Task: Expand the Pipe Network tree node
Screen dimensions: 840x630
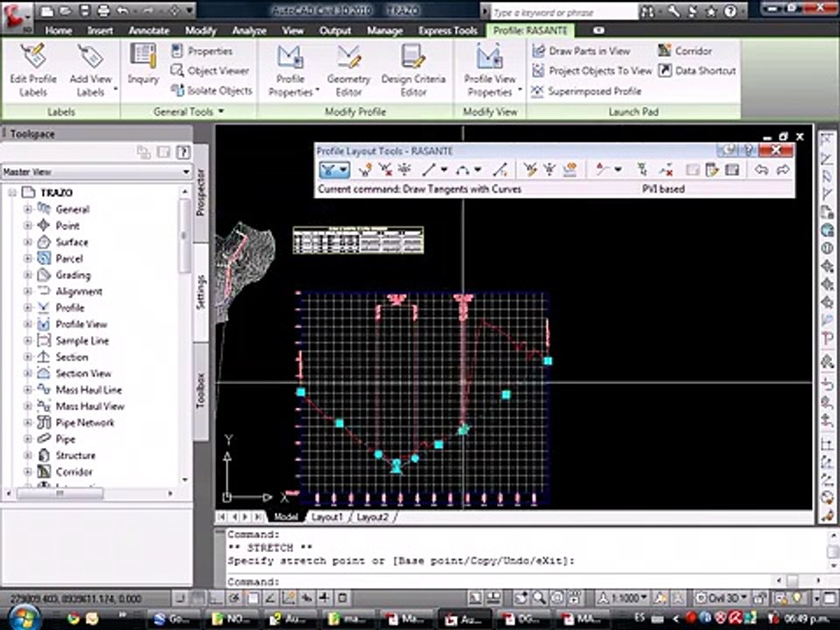Action: [27, 423]
